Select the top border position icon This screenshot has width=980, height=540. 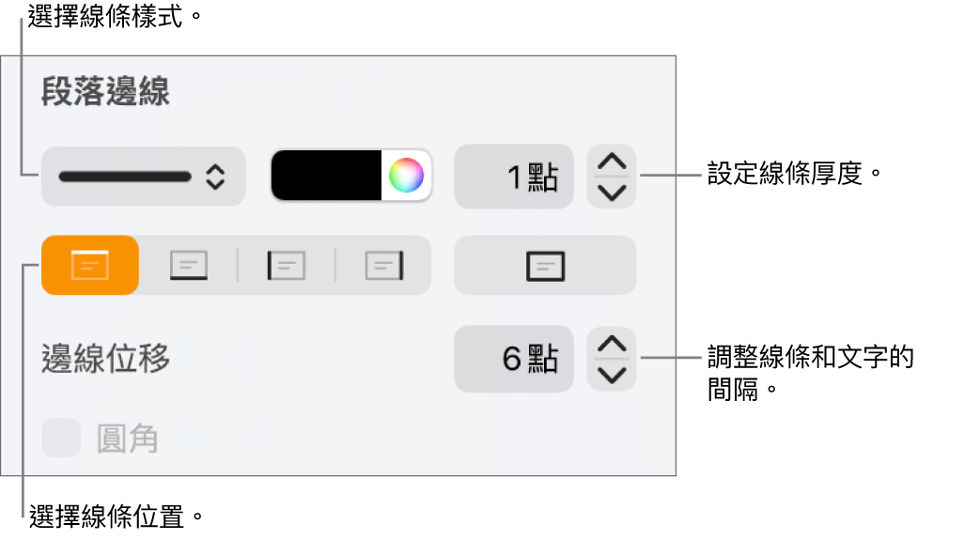tap(90, 265)
